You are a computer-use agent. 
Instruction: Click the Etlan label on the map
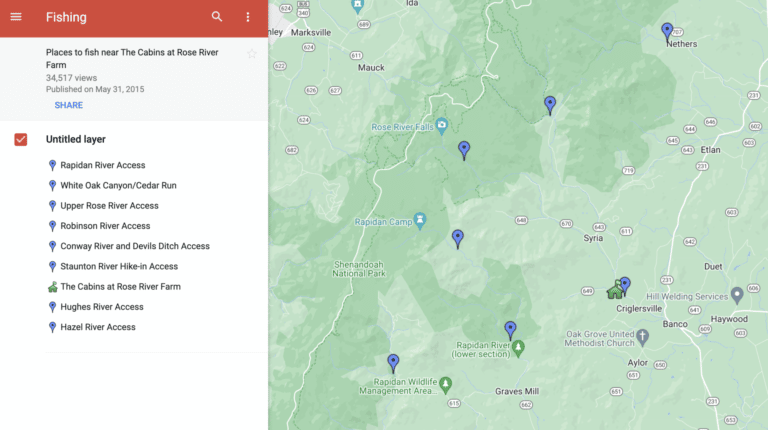(710, 150)
